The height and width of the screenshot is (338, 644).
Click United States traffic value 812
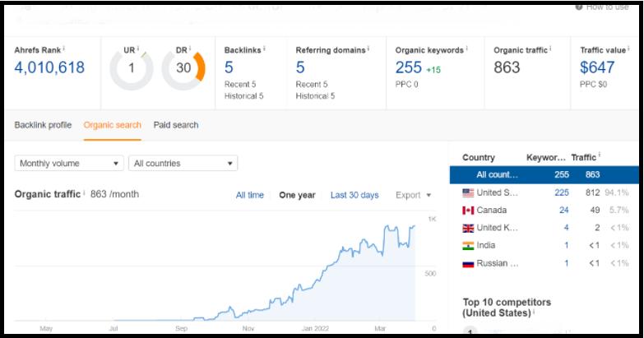pyautogui.click(x=593, y=192)
